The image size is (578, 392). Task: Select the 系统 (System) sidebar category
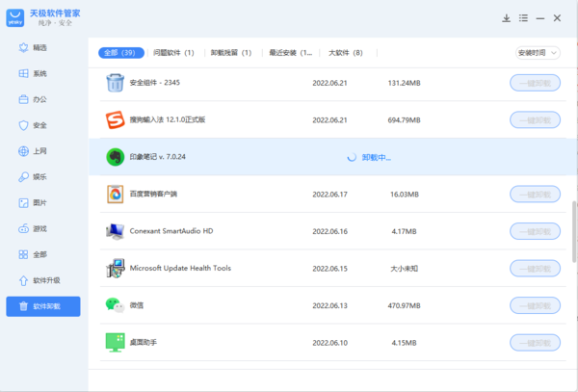39,73
